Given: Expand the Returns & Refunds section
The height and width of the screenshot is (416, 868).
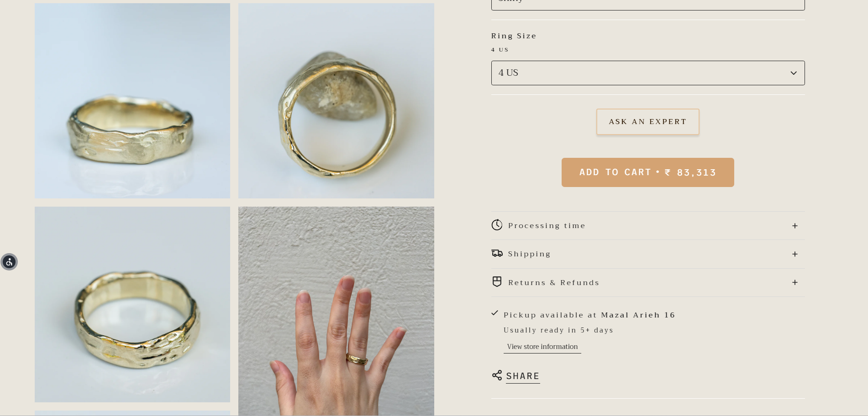Looking at the screenshot, I should (x=553, y=283).
